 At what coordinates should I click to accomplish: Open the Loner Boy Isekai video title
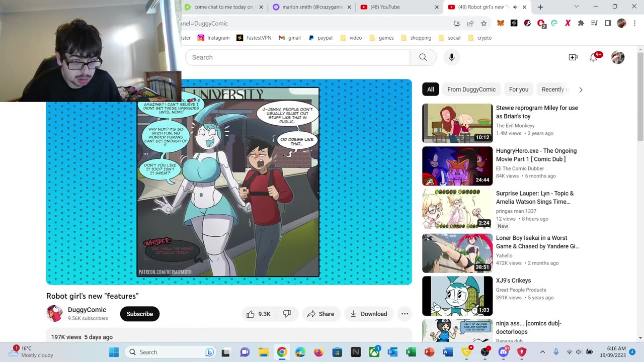[538, 242]
